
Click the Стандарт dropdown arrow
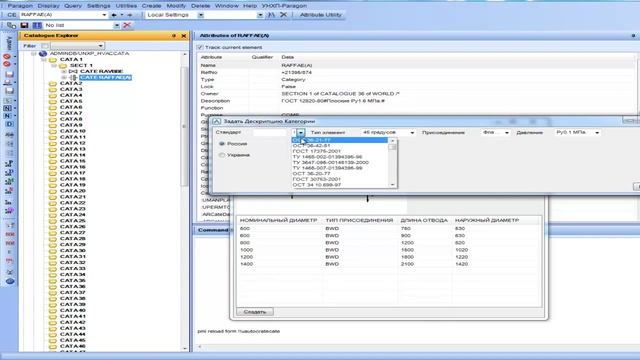tap(301, 133)
